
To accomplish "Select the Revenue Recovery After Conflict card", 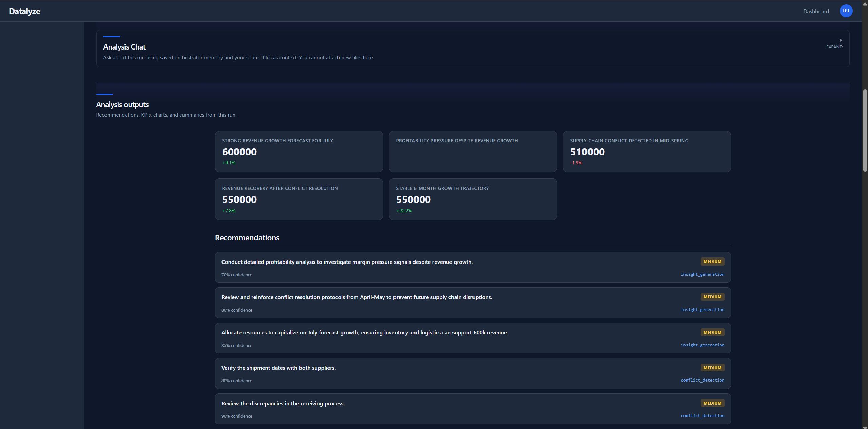I will click(x=298, y=199).
